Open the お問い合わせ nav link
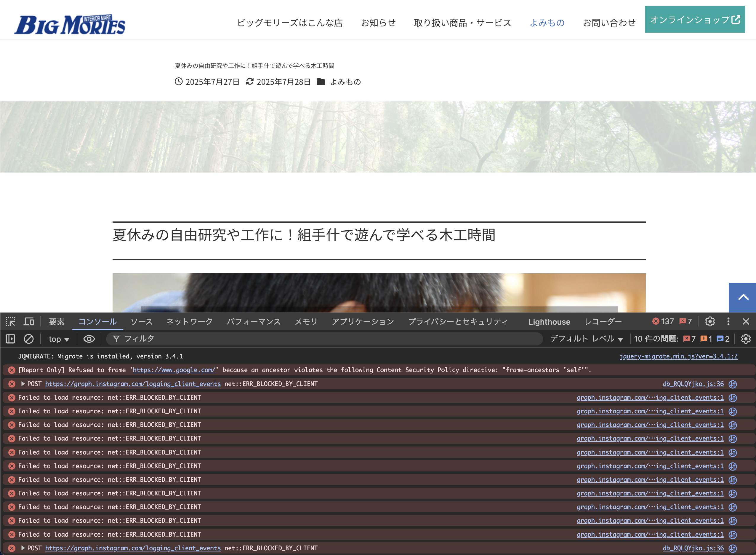756x555 pixels. point(609,23)
